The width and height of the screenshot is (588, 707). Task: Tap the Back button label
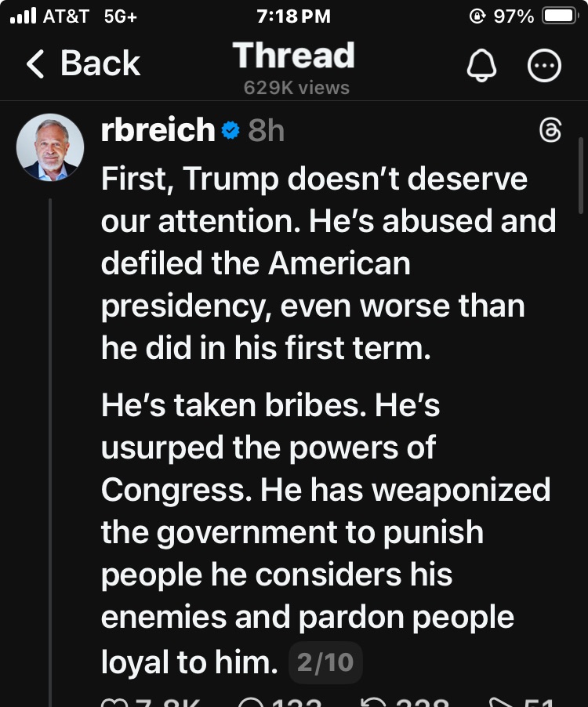[100, 64]
